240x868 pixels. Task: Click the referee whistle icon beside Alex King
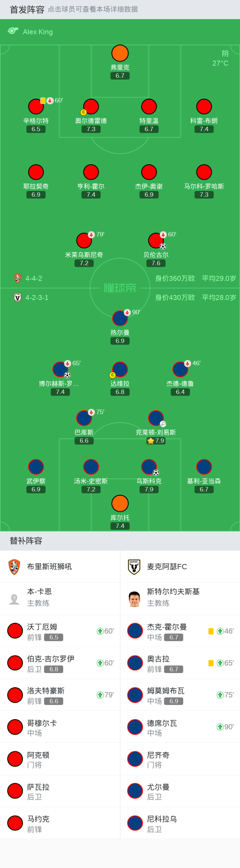coord(13,31)
